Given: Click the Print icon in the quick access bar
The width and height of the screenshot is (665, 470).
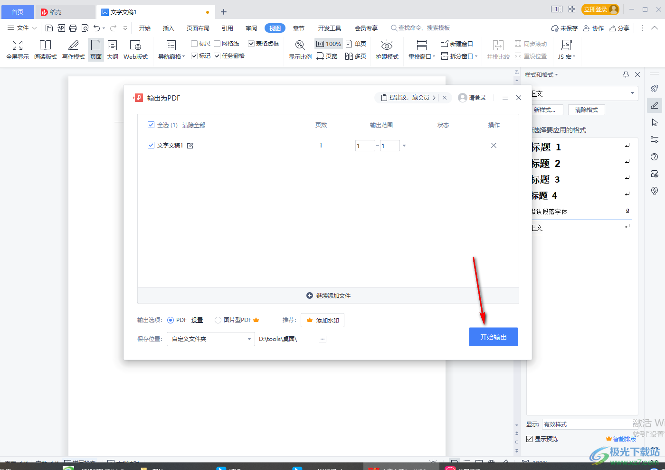Looking at the screenshot, I should [x=73, y=28].
